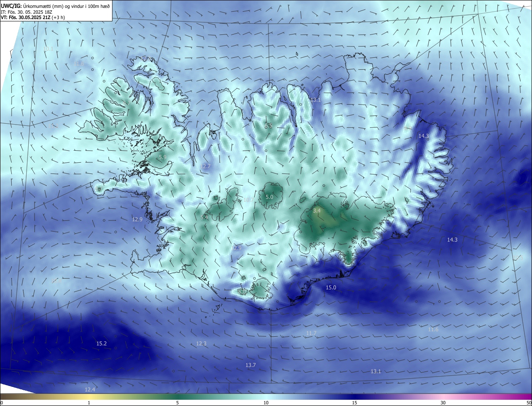Click the colour scale tick label 10

pyautogui.click(x=266, y=403)
